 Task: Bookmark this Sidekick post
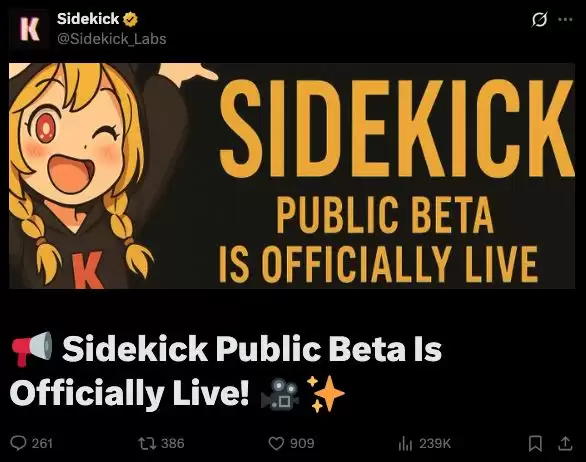click(x=535, y=444)
